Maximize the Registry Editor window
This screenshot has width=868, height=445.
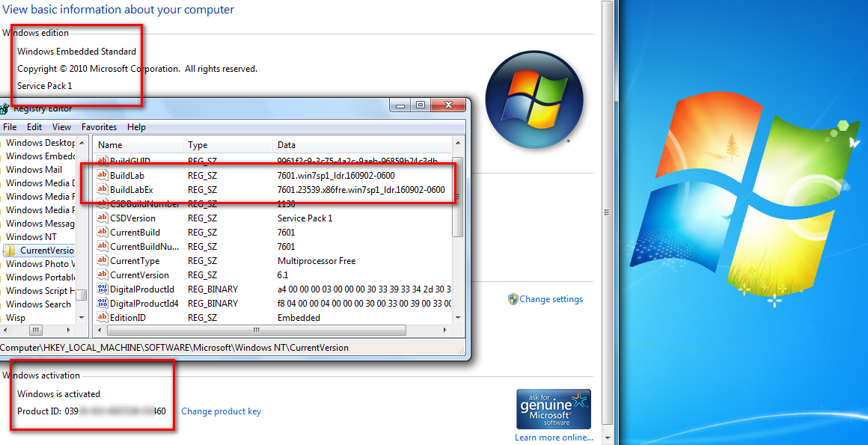(421, 105)
